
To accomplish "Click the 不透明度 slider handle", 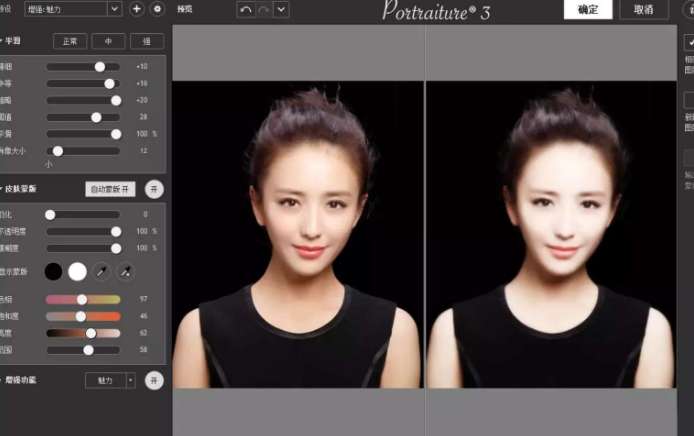I will (116, 232).
